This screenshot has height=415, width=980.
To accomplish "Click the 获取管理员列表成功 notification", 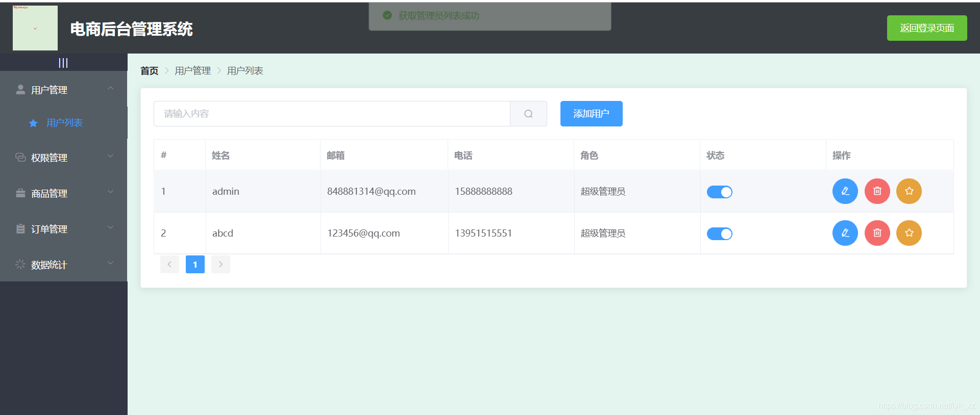I will click(489, 16).
